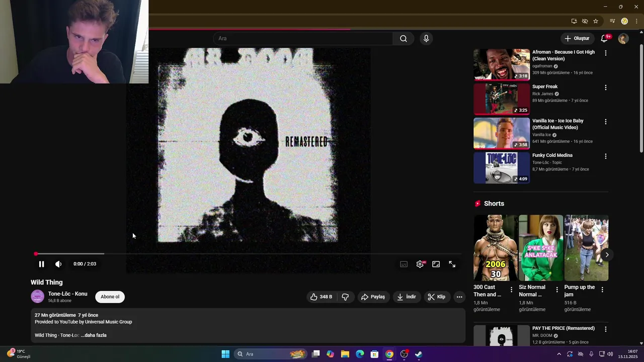The height and width of the screenshot is (362, 644).
Task: Start voice search with microphone
Action: (426, 38)
